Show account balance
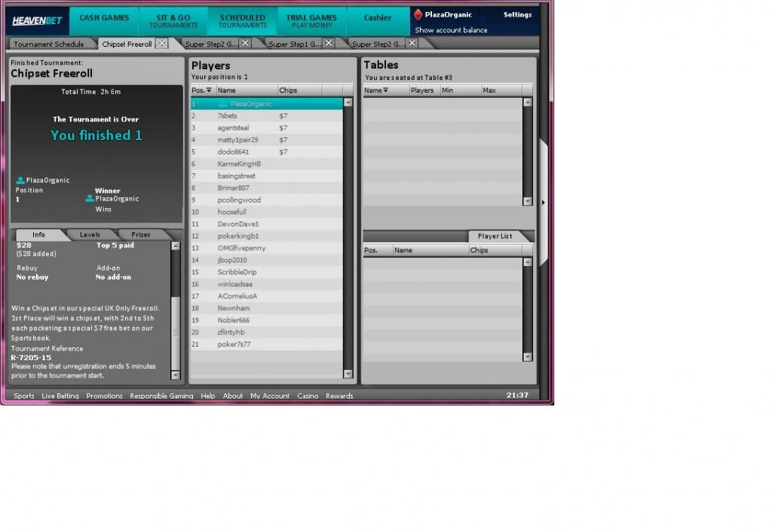 point(451,30)
